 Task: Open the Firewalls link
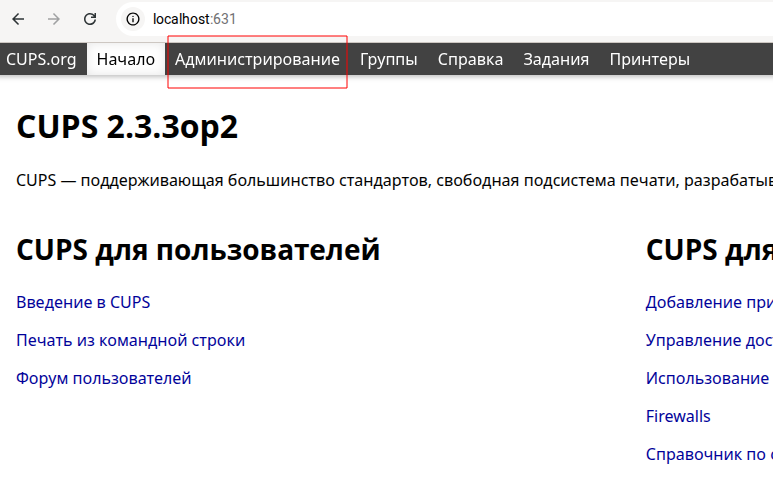[x=678, y=416]
